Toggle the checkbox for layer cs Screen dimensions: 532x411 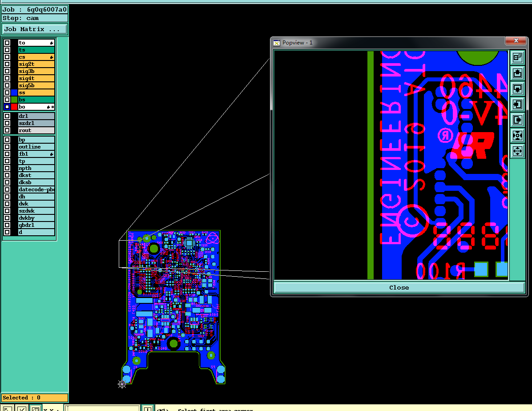[7, 57]
